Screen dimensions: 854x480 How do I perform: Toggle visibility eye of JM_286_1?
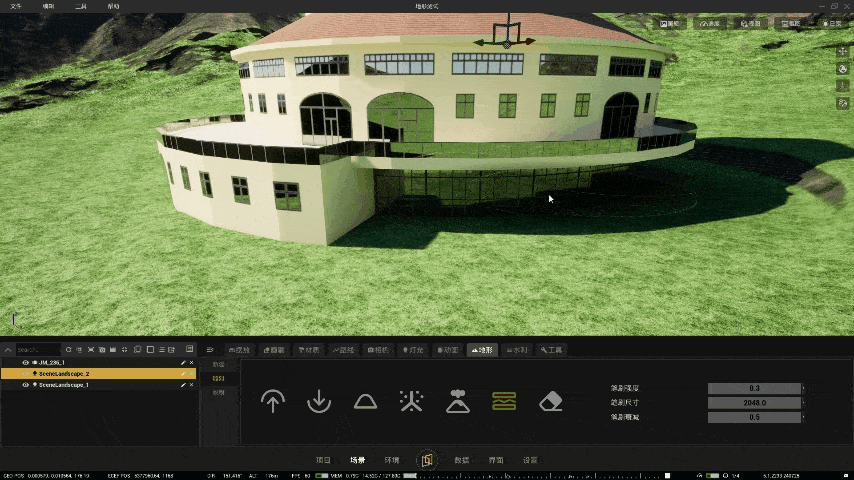[25, 362]
